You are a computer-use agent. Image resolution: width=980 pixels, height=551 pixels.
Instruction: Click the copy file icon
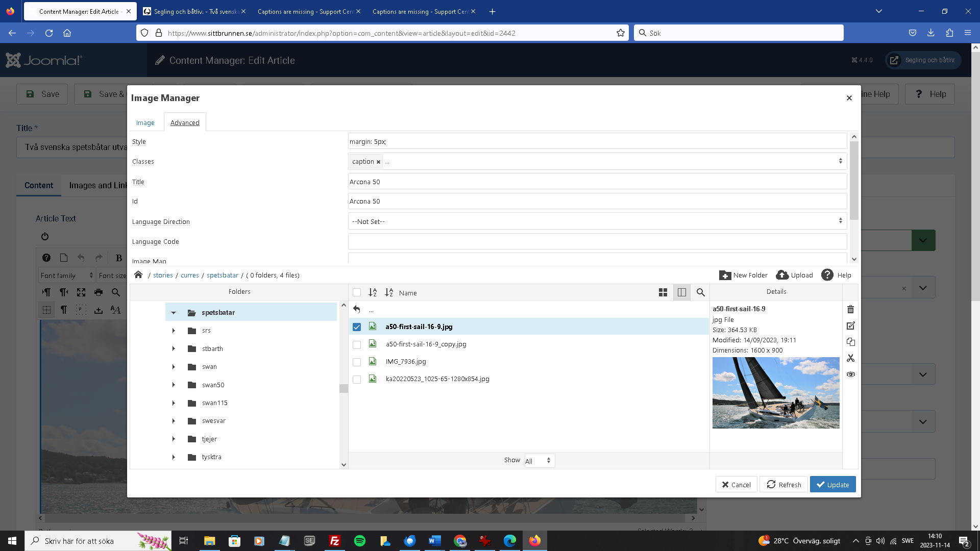850,342
